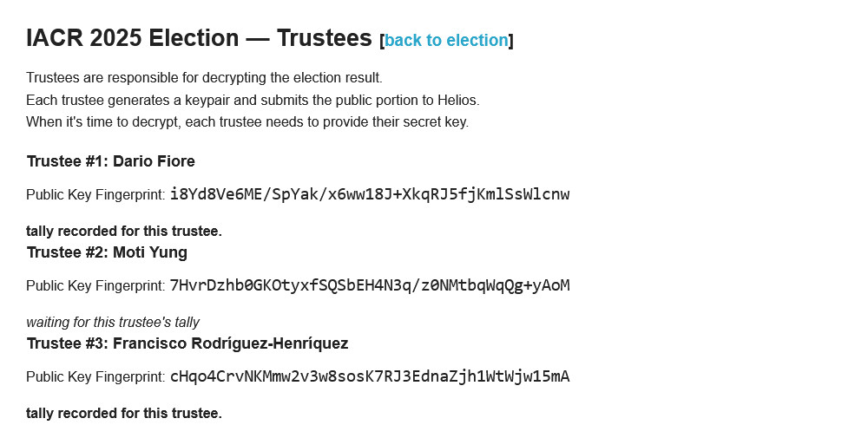868x438 pixels.
Task: Click the 'Public Key Fingerprint' label for Francisco Rodríguez-Henríquez
Action: (95, 376)
